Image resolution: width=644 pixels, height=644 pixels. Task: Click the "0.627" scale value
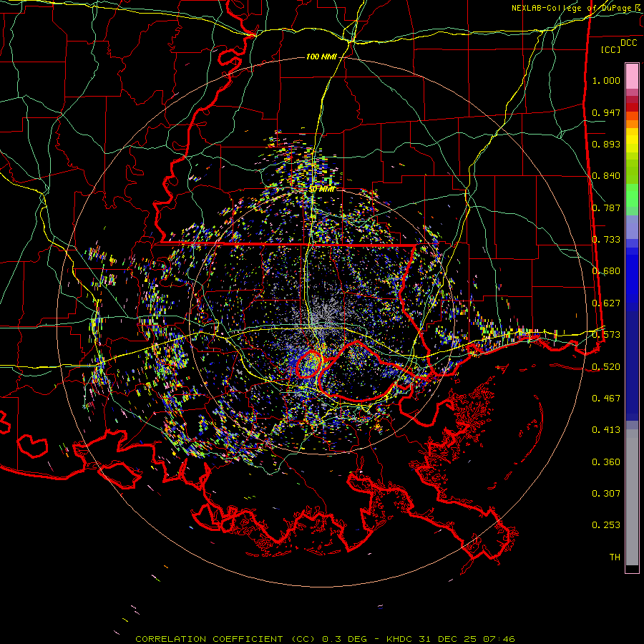(606, 303)
